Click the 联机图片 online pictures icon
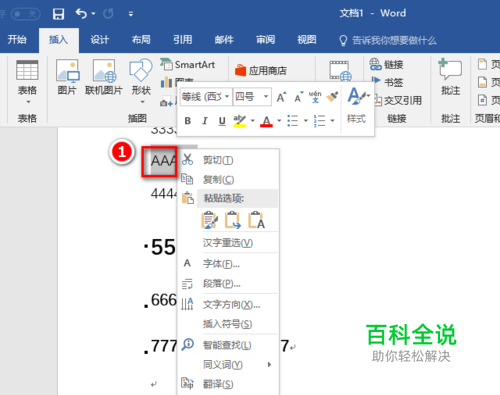500x395 pixels. point(104,77)
